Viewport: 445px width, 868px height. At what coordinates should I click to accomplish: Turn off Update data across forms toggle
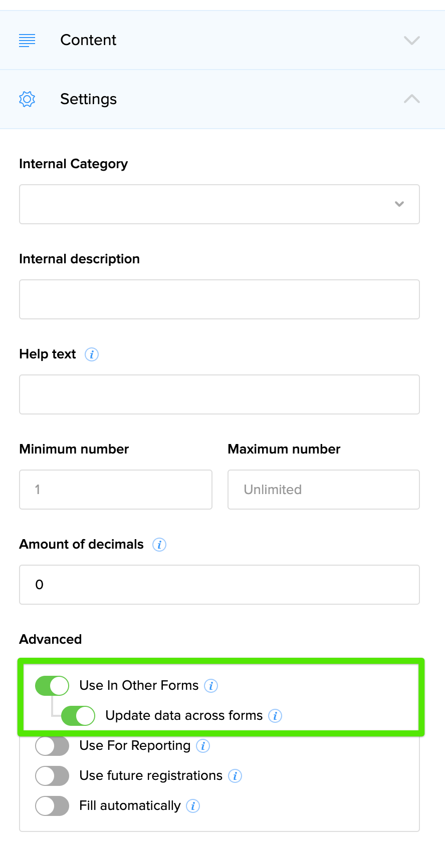point(78,716)
